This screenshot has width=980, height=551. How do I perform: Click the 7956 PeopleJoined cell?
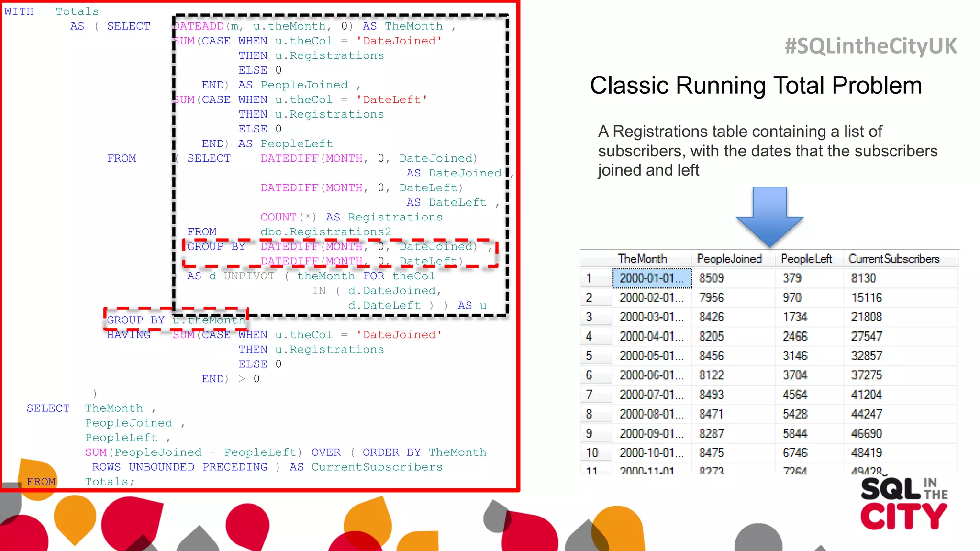733,298
